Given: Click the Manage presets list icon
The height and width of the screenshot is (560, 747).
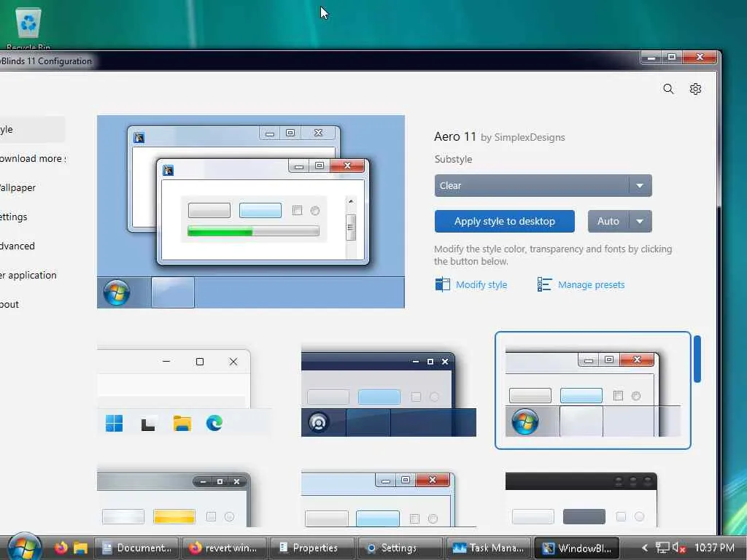Looking at the screenshot, I should 544,284.
